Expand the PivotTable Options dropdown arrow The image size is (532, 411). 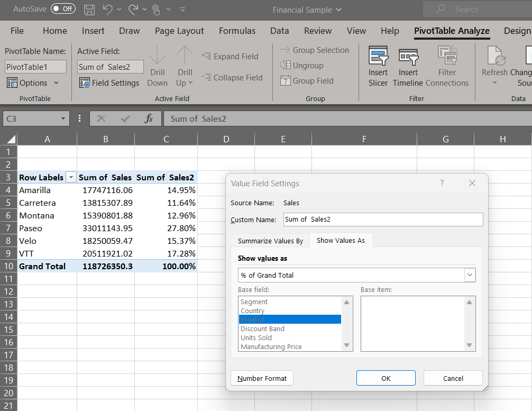click(57, 83)
